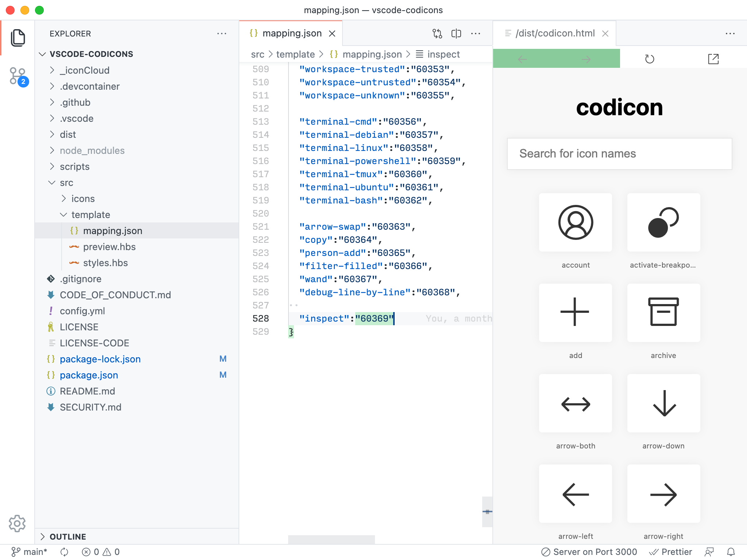Open package.json in the file tree

click(89, 375)
